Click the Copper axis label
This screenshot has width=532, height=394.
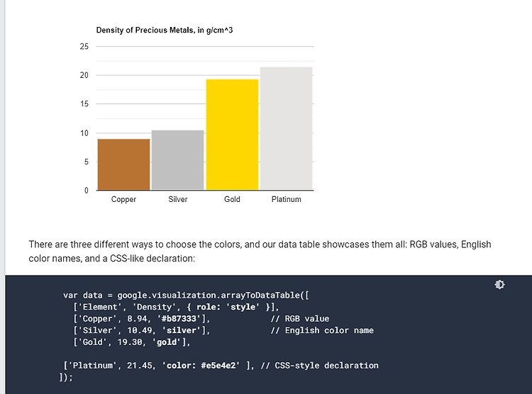click(x=123, y=199)
